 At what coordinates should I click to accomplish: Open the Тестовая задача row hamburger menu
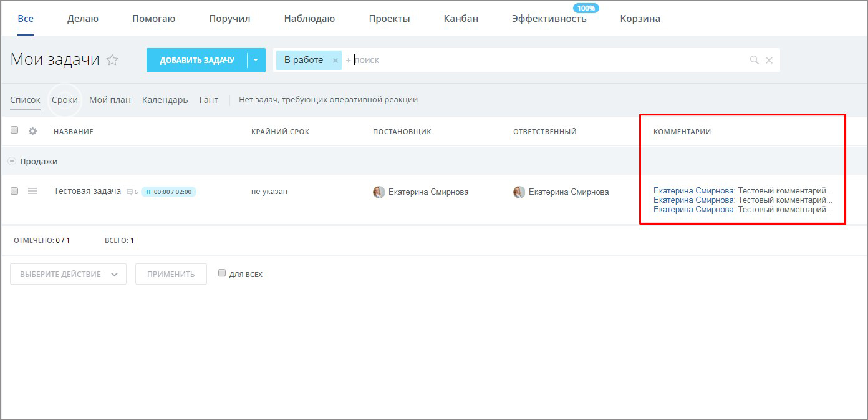coord(32,192)
